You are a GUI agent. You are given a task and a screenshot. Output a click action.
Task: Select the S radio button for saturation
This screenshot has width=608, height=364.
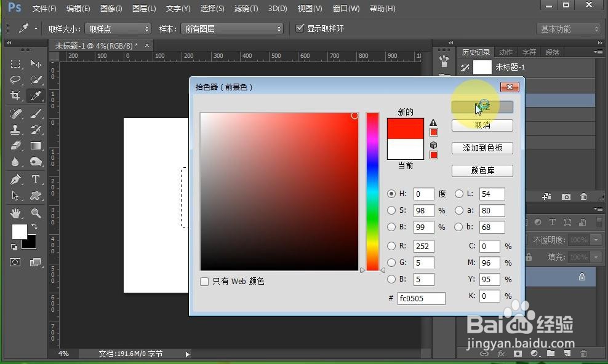click(x=392, y=210)
